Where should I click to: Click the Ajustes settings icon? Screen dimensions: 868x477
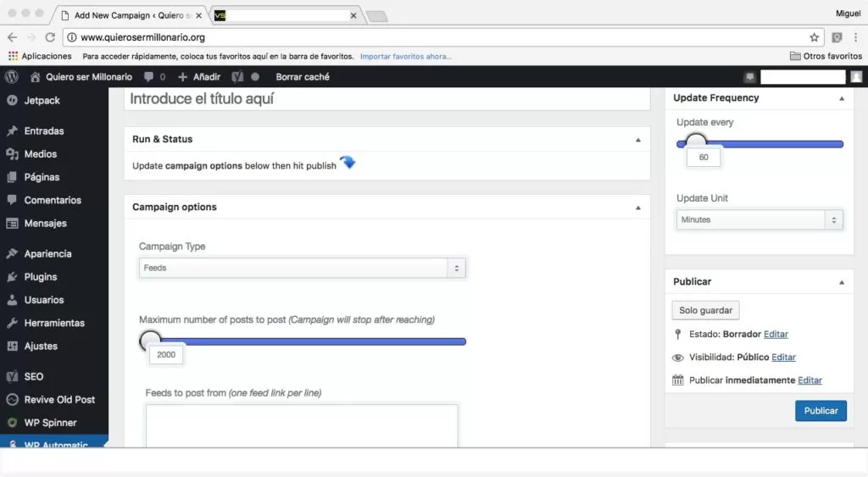pyautogui.click(x=12, y=346)
